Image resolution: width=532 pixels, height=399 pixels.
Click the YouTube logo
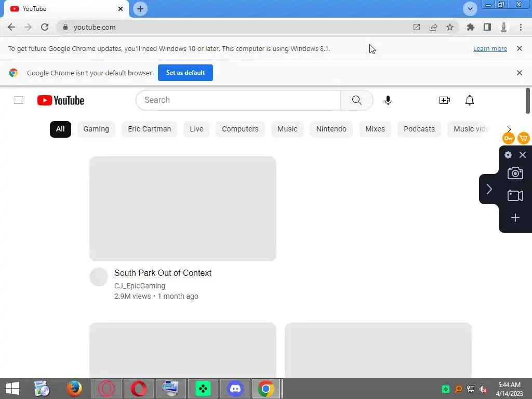(x=61, y=100)
